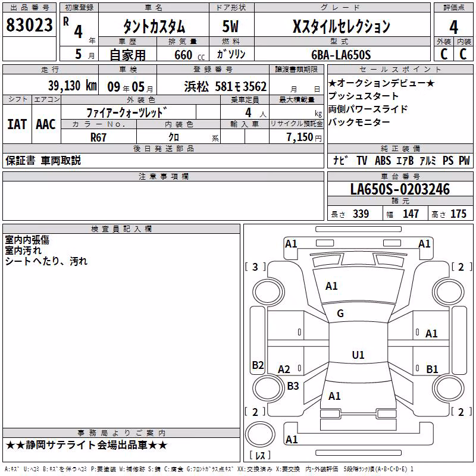Click tire tread value 3 front left
476x476 pixels.
[x=255, y=267]
